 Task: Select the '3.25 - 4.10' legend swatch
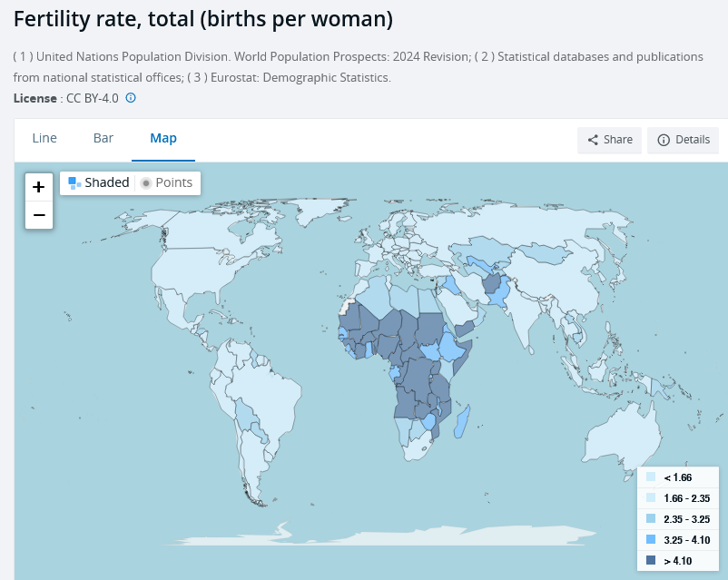pyautogui.click(x=651, y=539)
